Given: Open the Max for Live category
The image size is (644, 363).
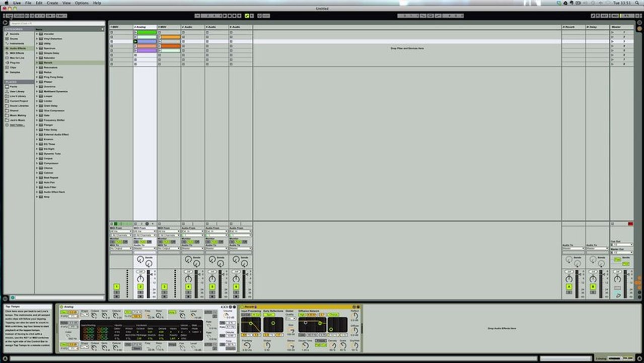Looking at the screenshot, I should pyautogui.click(x=17, y=57).
